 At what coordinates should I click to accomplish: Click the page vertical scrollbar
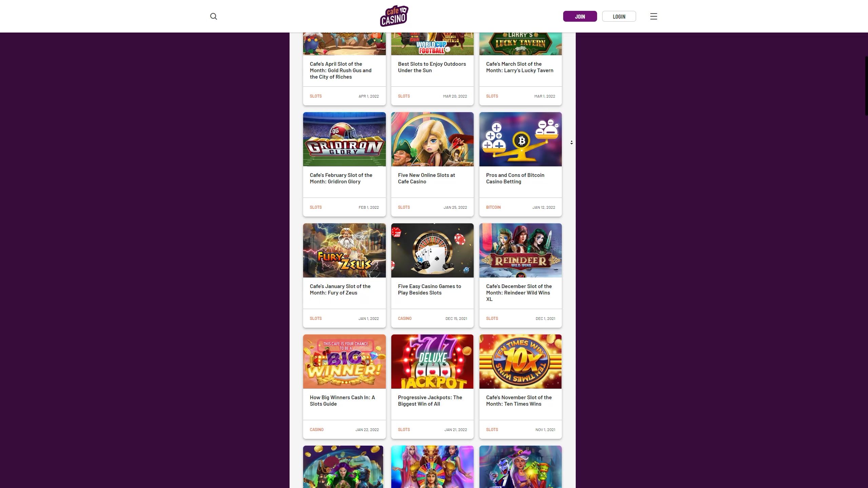(866, 86)
